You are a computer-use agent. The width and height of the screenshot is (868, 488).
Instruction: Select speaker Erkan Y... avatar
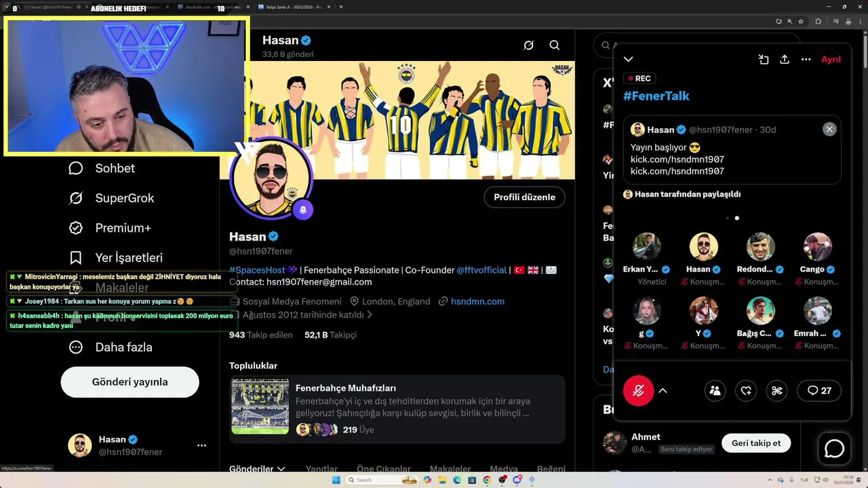(x=647, y=247)
